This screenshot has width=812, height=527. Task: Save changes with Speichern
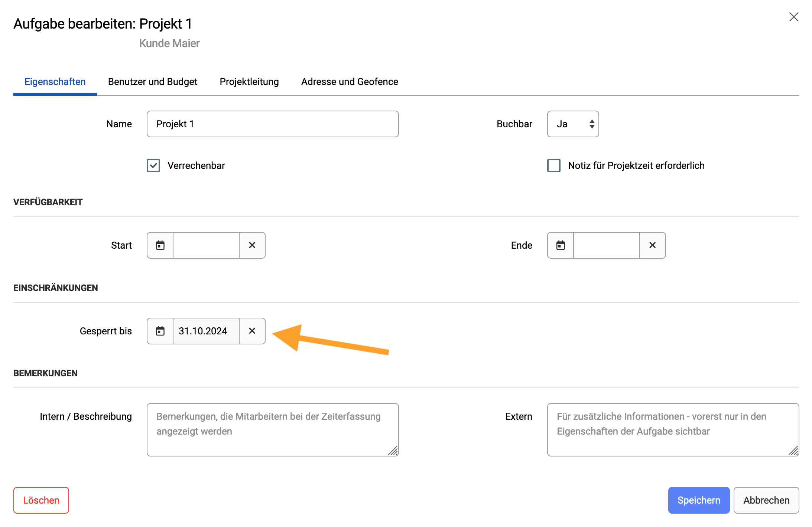699,500
